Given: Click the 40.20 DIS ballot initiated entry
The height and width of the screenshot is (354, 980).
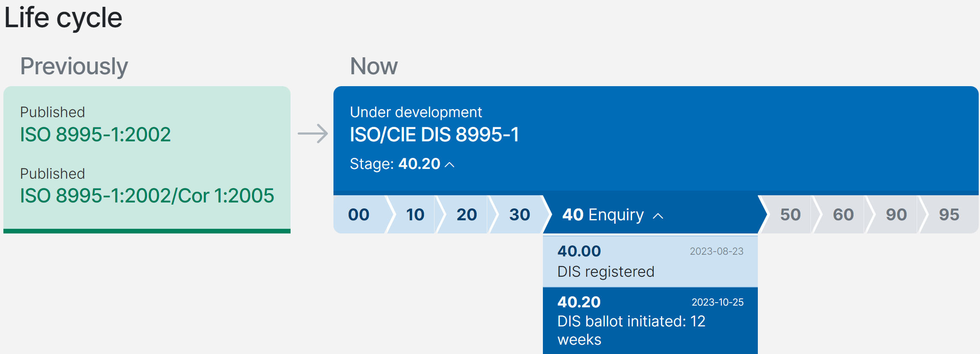Looking at the screenshot, I should coord(631,321).
